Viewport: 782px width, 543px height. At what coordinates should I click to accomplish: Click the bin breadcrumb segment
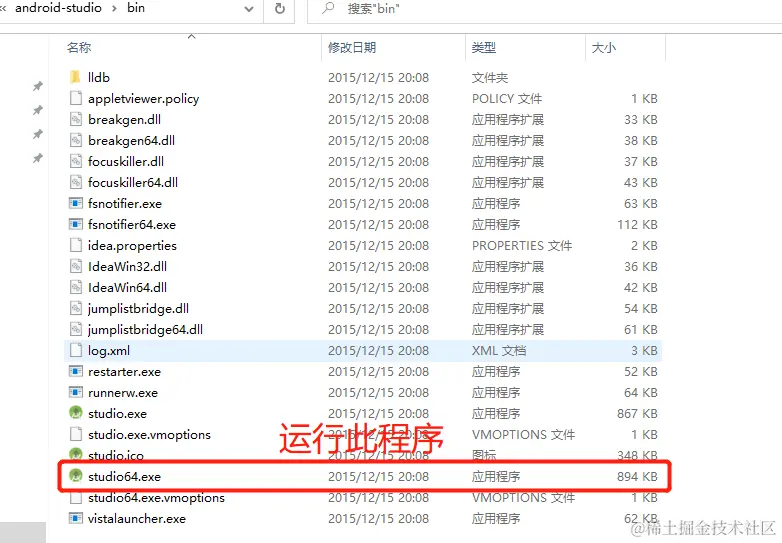click(x=136, y=8)
